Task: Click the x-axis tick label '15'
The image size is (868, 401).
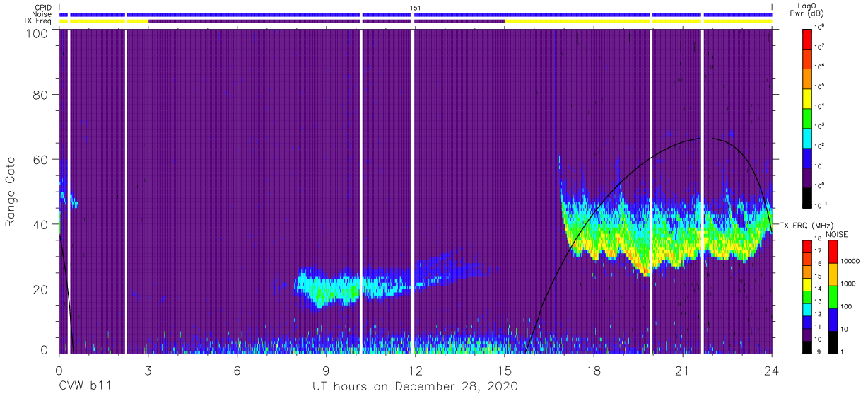Action: pyautogui.click(x=505, y=371)
